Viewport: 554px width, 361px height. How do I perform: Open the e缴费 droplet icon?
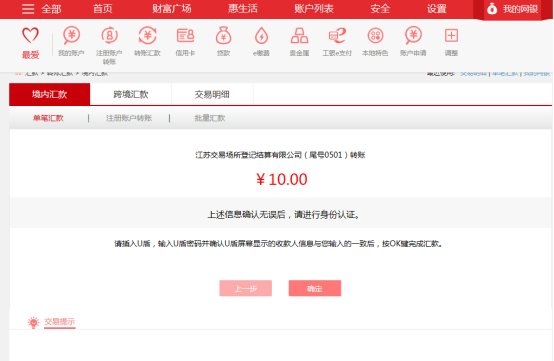(261, 35)
